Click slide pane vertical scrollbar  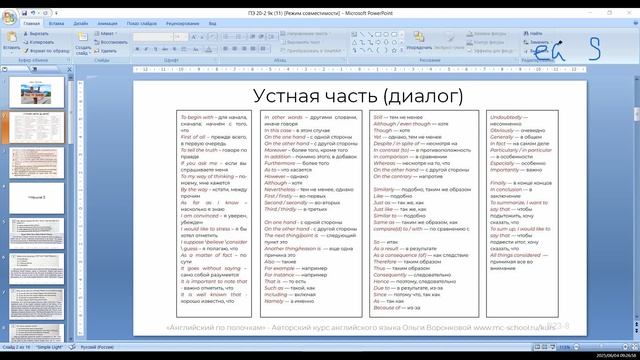point(70,208)
